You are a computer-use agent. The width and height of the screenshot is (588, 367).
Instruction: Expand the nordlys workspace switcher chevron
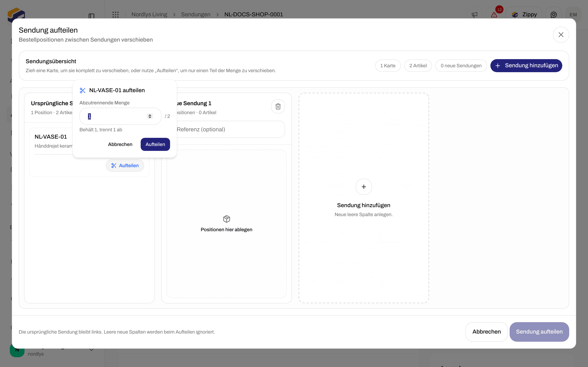click(x=91, y=350)
